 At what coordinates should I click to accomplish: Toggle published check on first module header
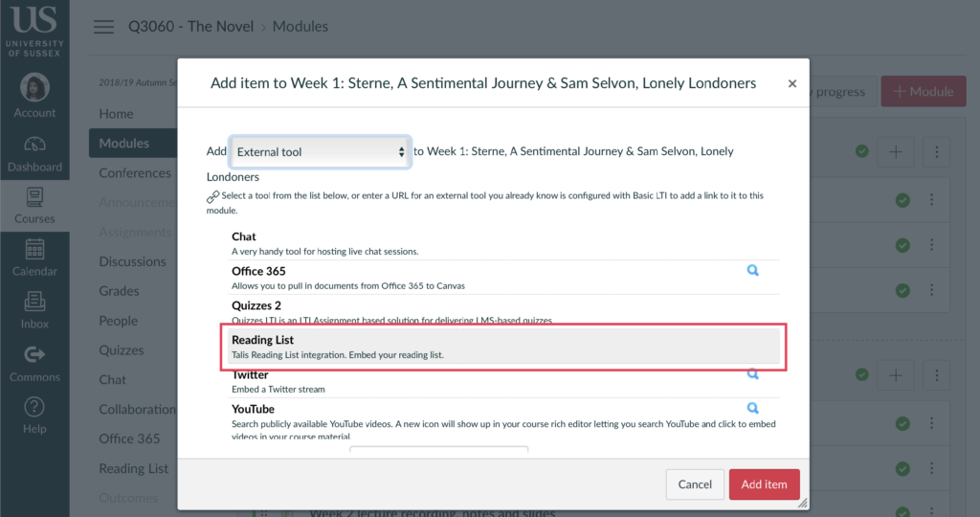(862, 151)
